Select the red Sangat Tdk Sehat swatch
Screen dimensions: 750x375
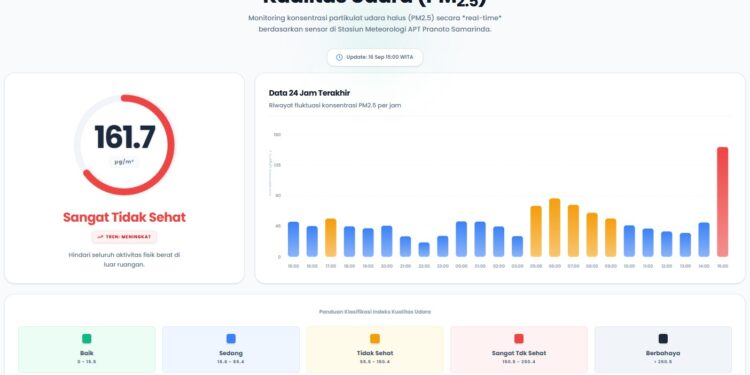pyautogui.click(x=519, y=339)
